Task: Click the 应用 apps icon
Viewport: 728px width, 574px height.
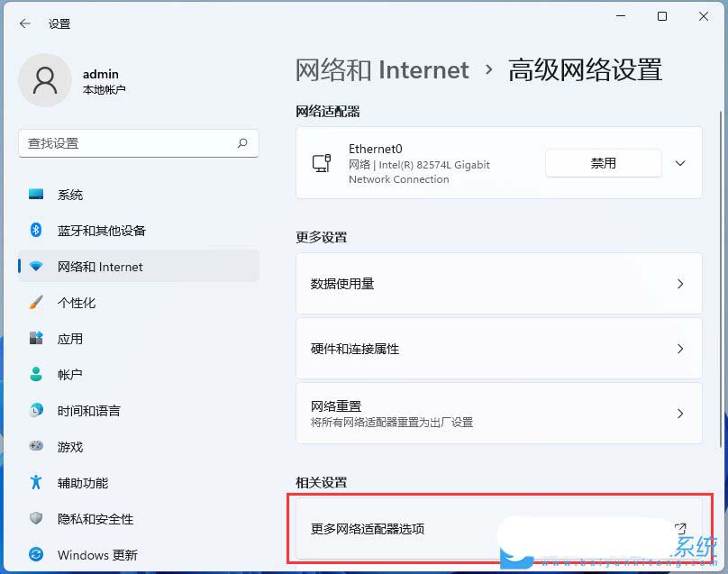Action: tap(36, 339)
